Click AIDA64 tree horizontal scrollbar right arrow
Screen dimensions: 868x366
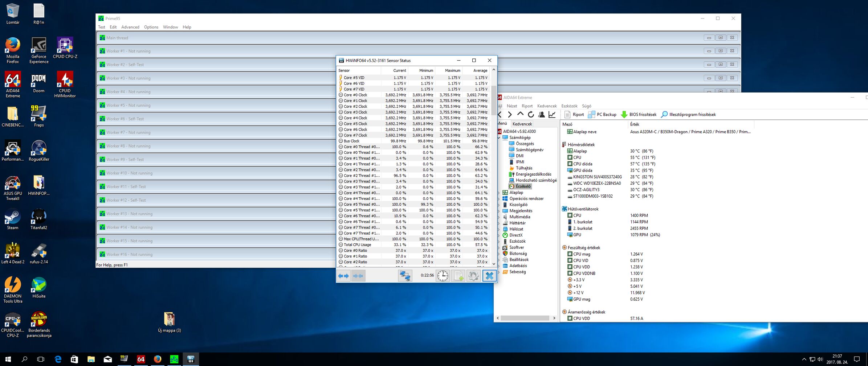pos(554,318)
